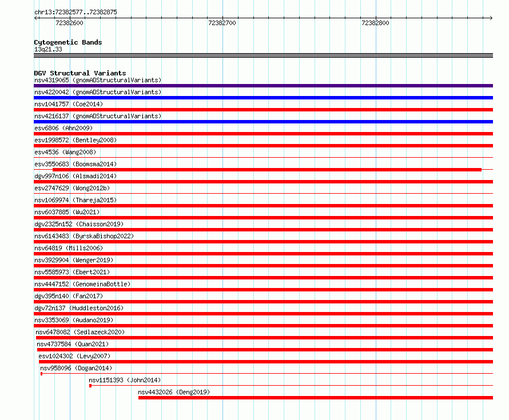Open esv1998572 (Bentley2008) variant
Image resolution: width=509 pixels, height=420 pixels.
point(75,140)
